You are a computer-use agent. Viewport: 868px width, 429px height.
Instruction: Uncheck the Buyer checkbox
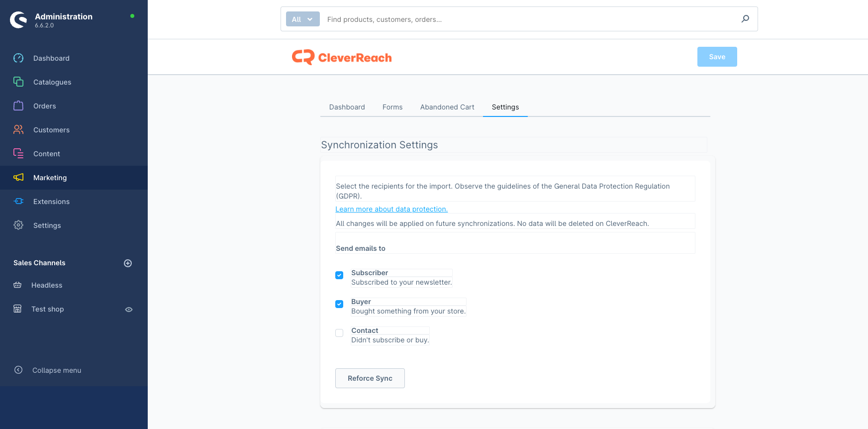click(x=339, y=304)
